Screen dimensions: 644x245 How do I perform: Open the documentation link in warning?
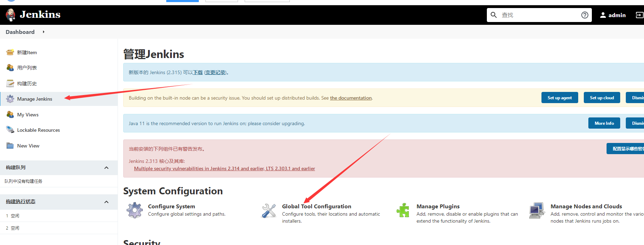point(351,98)
